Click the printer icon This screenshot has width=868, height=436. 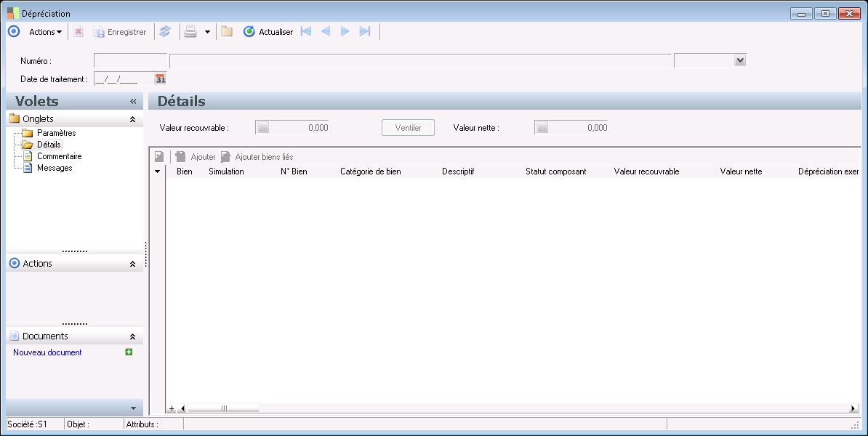point(190,31)
